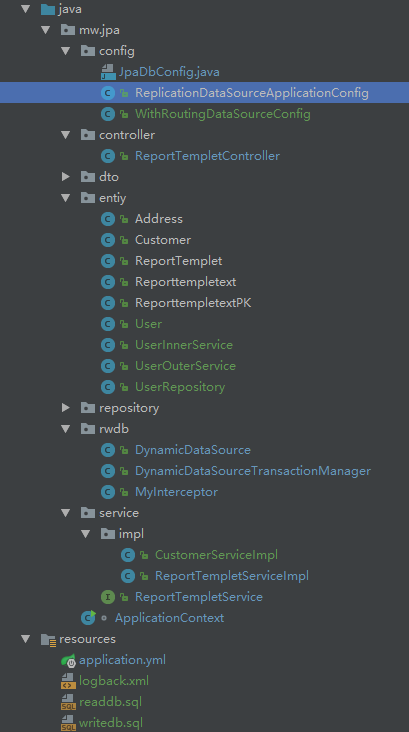
Task: Select the DynamicDataSourceTransactionManager class
Action: coord(253,471)
